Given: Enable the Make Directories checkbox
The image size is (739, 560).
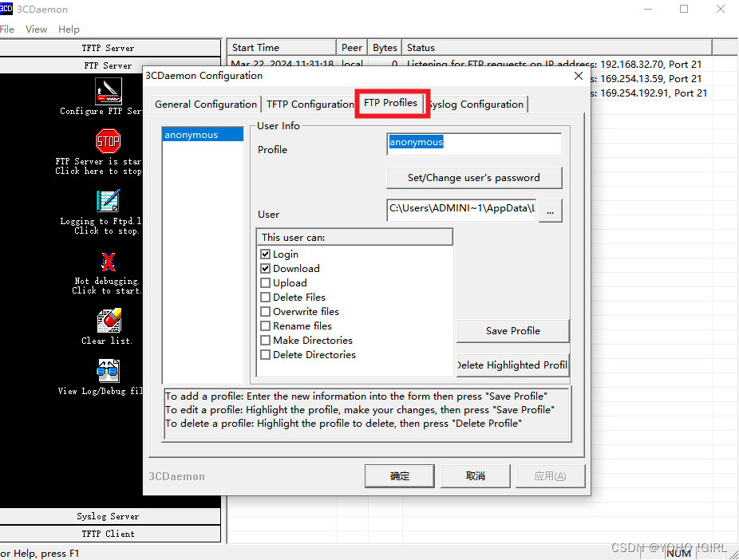Looking at the screenshot, I should (265, 341).
